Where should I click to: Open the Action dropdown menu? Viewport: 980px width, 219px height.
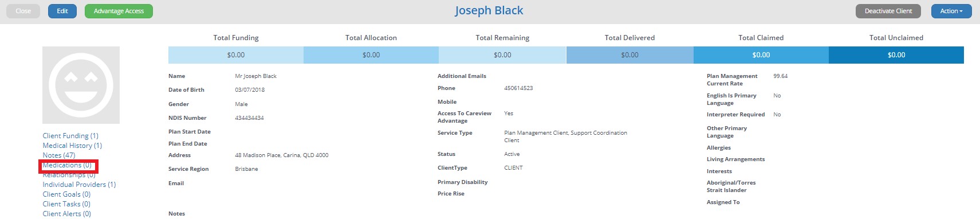pyautogui.click(x=951, y=11)
